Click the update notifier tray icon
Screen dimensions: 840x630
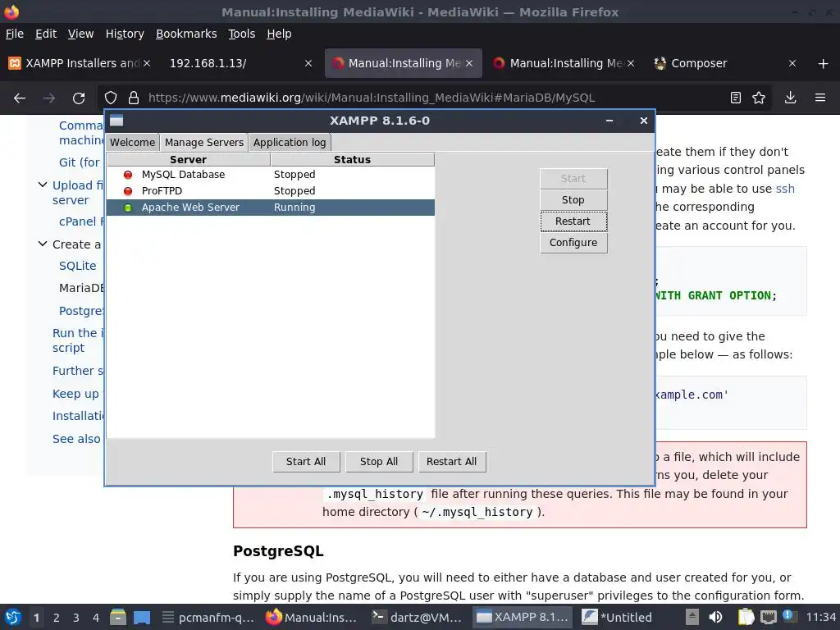[x=789, y=616]
